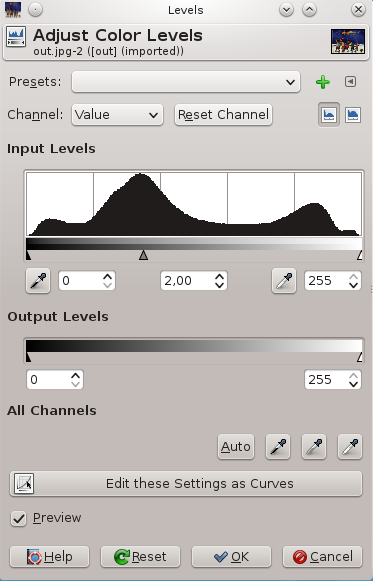Disable the Preview checkbox
Viewport: 373px width, 581px height.
(19, 518)
